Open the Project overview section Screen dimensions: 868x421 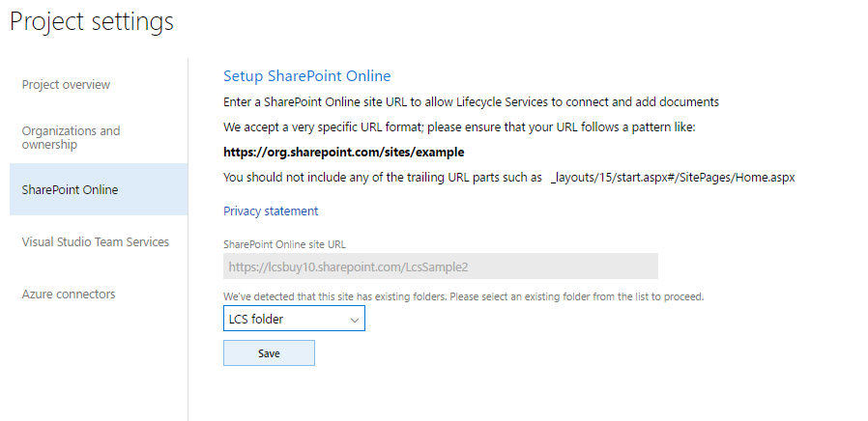66,85
